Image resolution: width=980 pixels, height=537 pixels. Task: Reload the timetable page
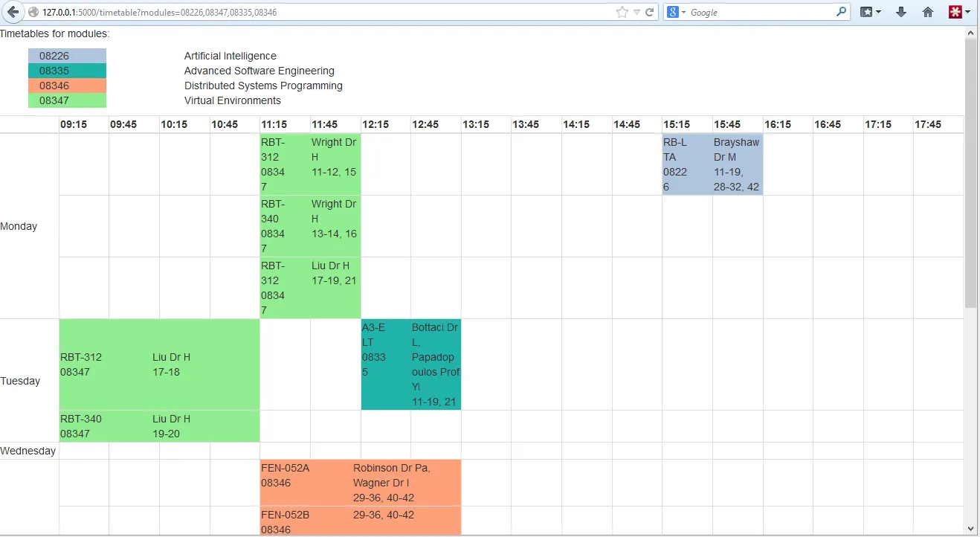649,12
